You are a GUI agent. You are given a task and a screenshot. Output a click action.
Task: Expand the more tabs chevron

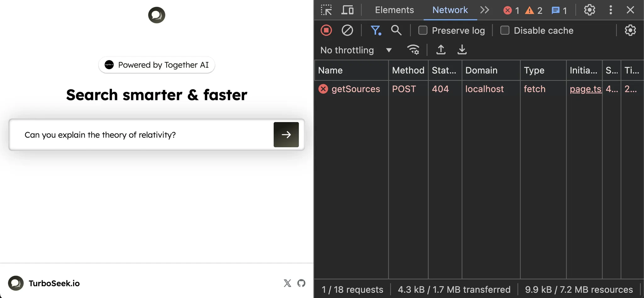[485, 10]
